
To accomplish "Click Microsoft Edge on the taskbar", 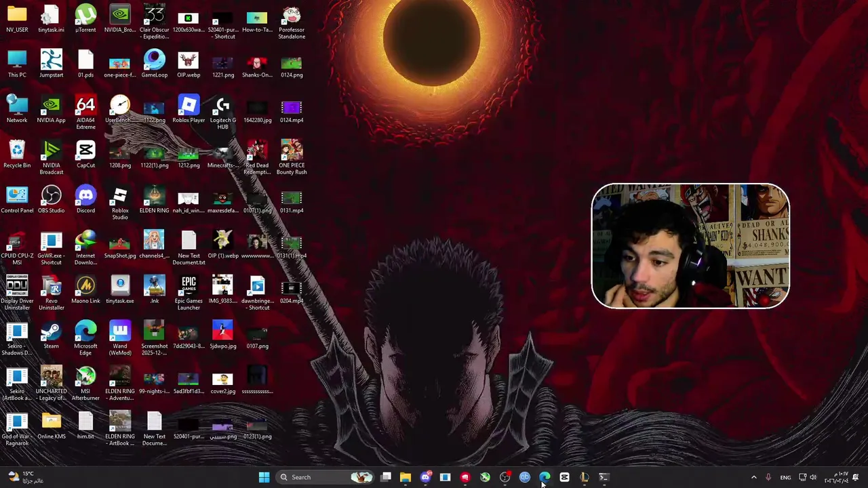I will (x=545, y=477).
